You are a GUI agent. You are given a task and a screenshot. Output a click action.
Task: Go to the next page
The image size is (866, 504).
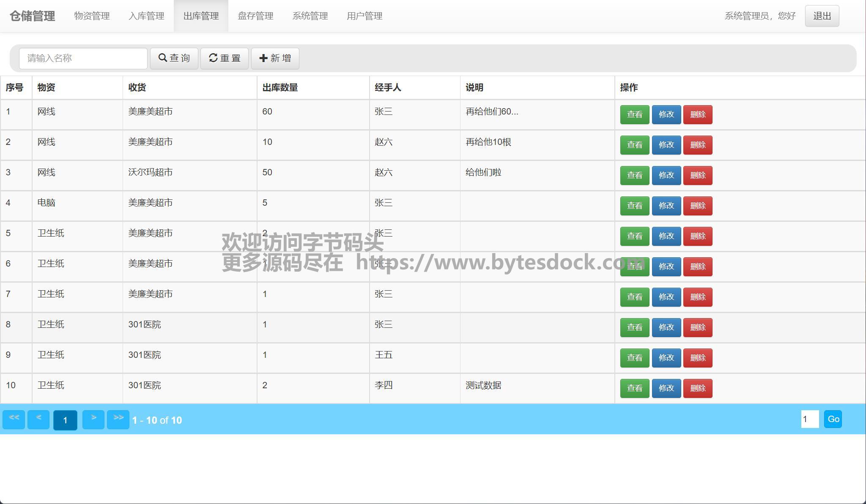point(93,420)
